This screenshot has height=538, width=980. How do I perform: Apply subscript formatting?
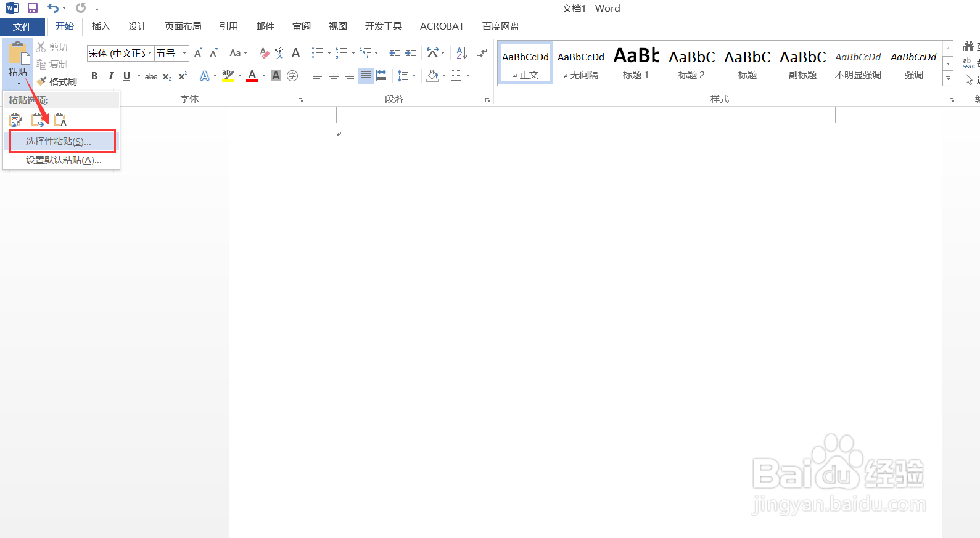167,76
